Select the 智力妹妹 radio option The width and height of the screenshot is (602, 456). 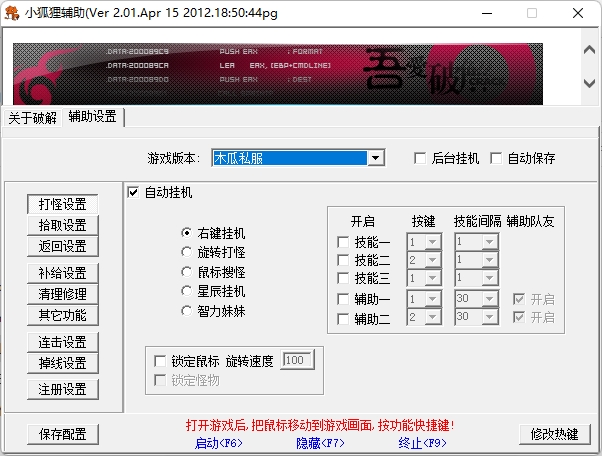[x=186, y=311]
